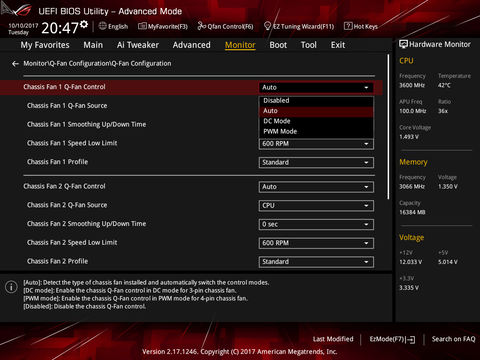
Task: Open Chassis Fan 1 Speed Low Limit dropdown
Action: (316, 144)
